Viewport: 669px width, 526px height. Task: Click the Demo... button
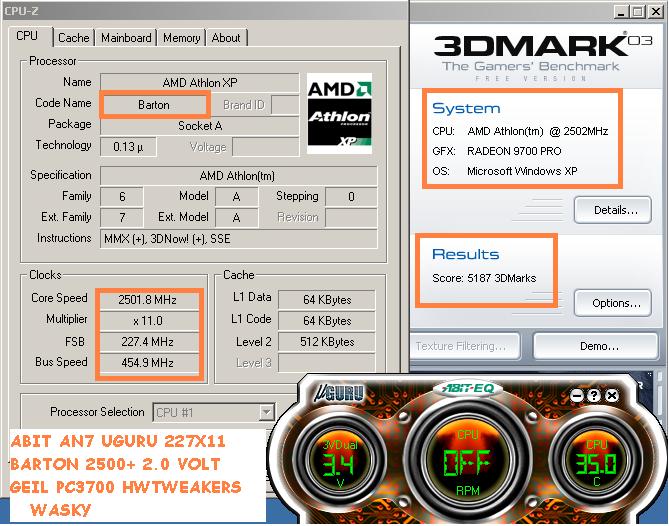596,346
